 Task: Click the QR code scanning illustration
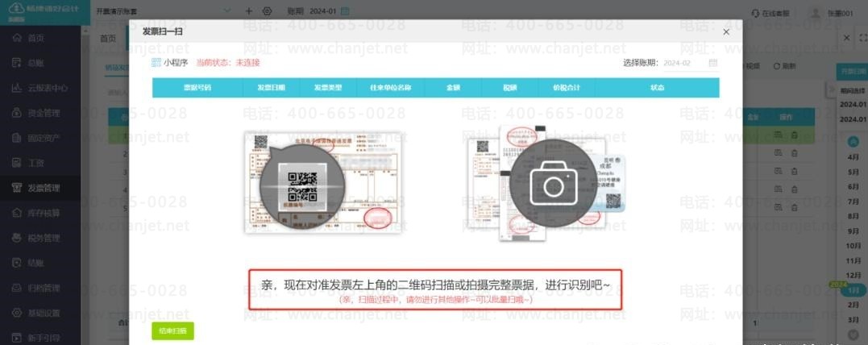point(322,181)
